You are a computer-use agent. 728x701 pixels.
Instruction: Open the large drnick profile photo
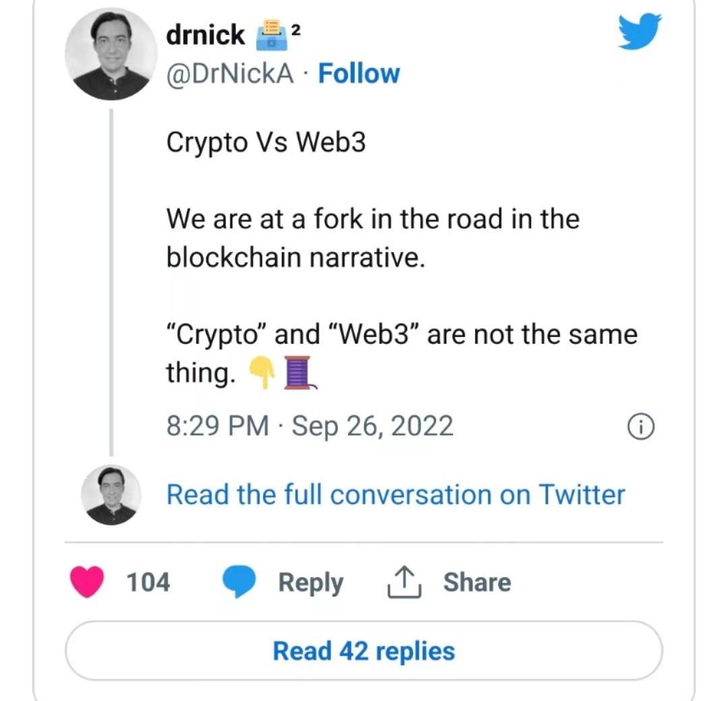pyautogui.click(x=111, y=55)
